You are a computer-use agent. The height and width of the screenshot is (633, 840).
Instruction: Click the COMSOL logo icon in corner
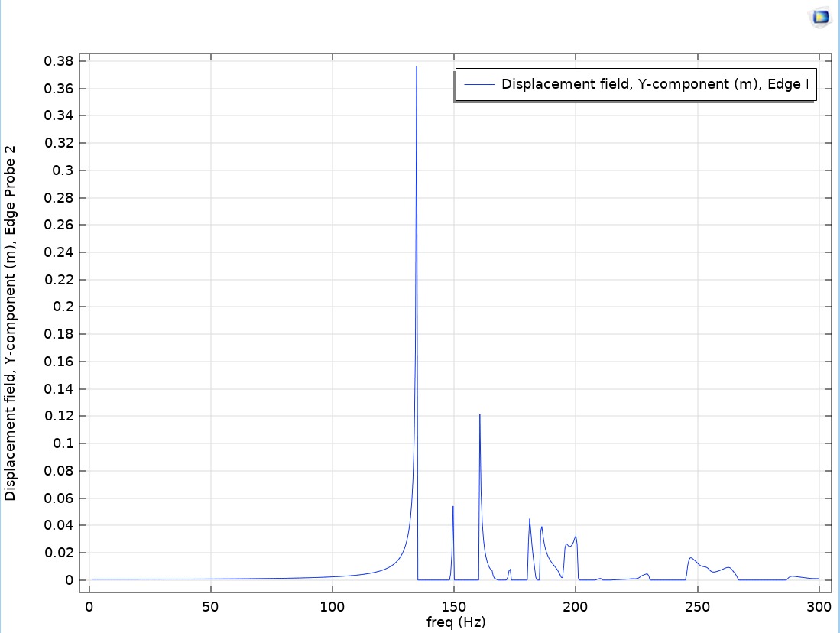819,17
